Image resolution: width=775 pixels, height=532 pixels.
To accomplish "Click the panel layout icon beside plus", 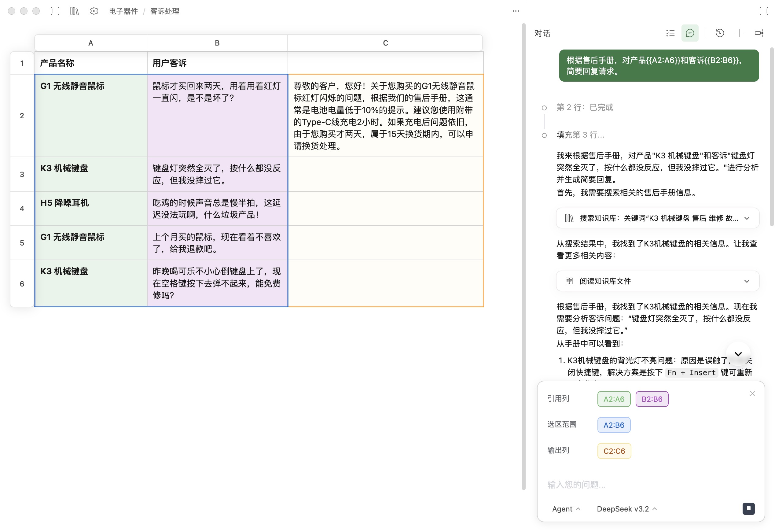I will point(759,33).
